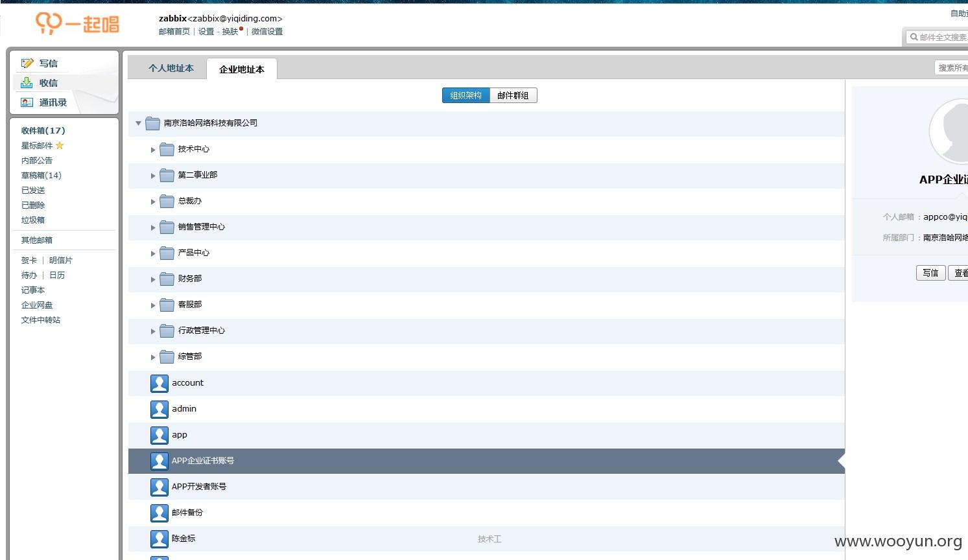Screen dimensions: 968x560
Task: Switch view to 组织架构
Action: [466, 95]
